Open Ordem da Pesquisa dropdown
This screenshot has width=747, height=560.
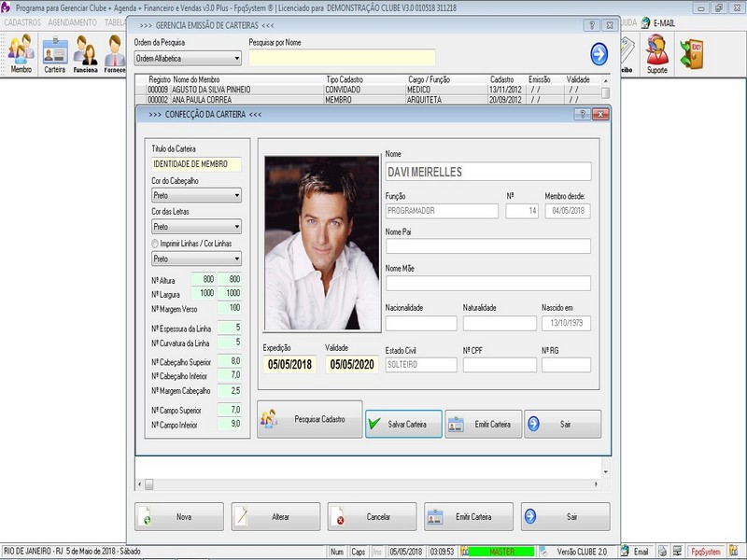[x=188, y=58]
